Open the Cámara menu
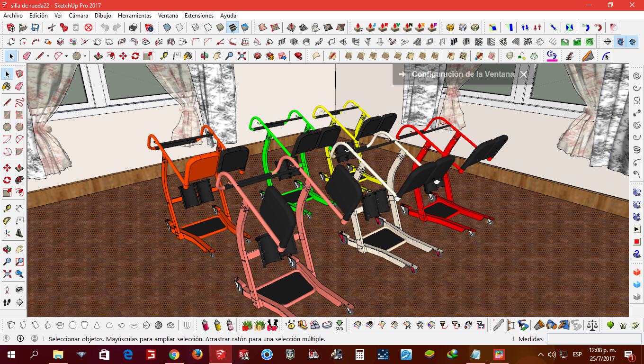This screenshot has width=644, height=364. tap(78, 16)
